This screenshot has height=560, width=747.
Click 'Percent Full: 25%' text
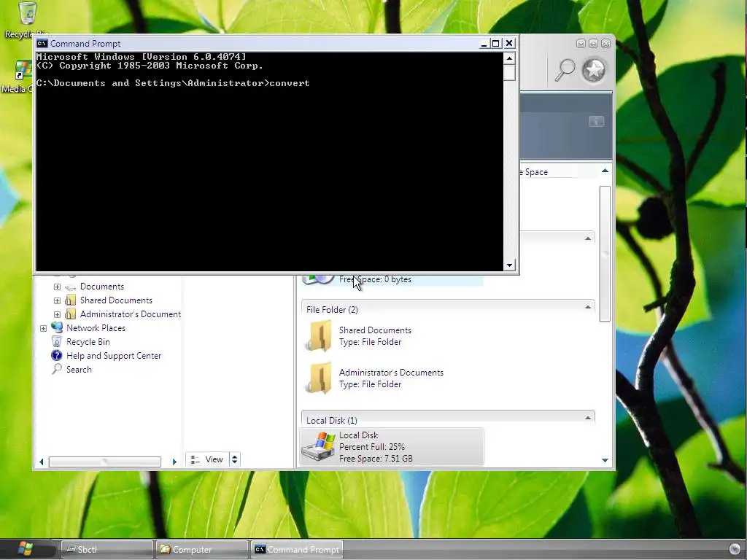(372, 447)
